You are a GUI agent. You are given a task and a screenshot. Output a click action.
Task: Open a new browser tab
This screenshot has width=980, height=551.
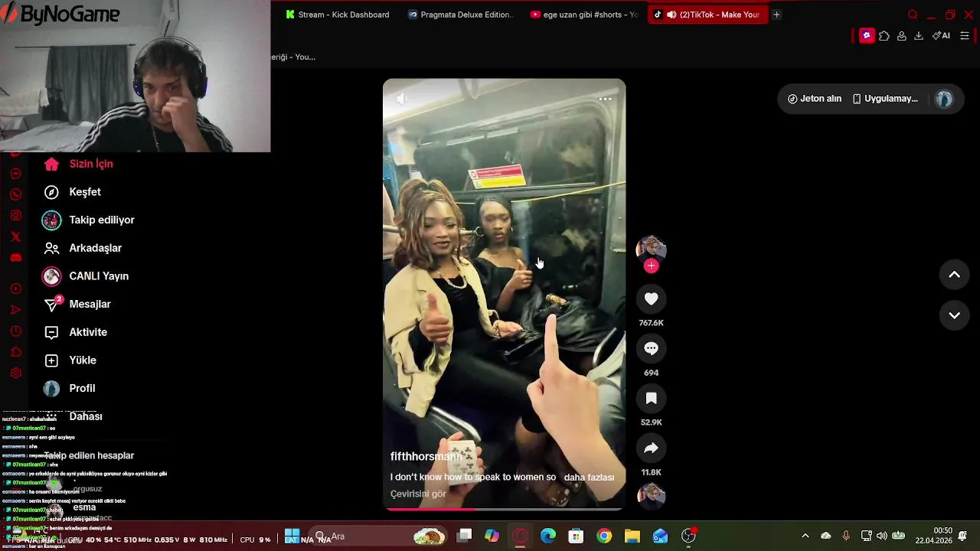(776, 15)
